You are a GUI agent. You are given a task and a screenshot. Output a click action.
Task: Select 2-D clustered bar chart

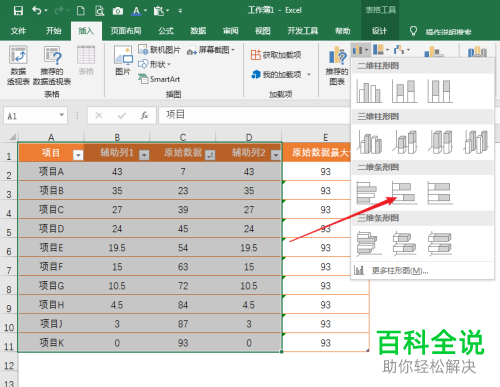coord(368,193)
